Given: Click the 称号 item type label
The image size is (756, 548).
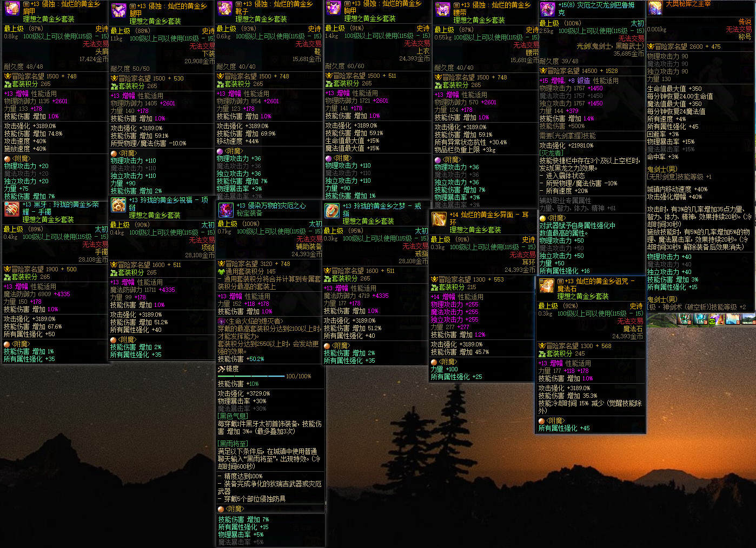Looking at the screenshot, I should tap(745, 37).
